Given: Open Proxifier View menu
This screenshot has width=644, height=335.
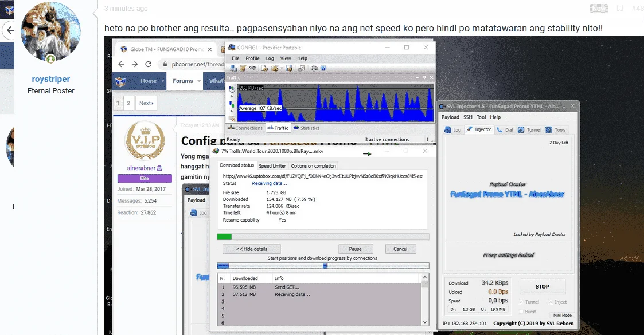Looking at the screenshot, I should pyautogui.click(x=286, y=58).
